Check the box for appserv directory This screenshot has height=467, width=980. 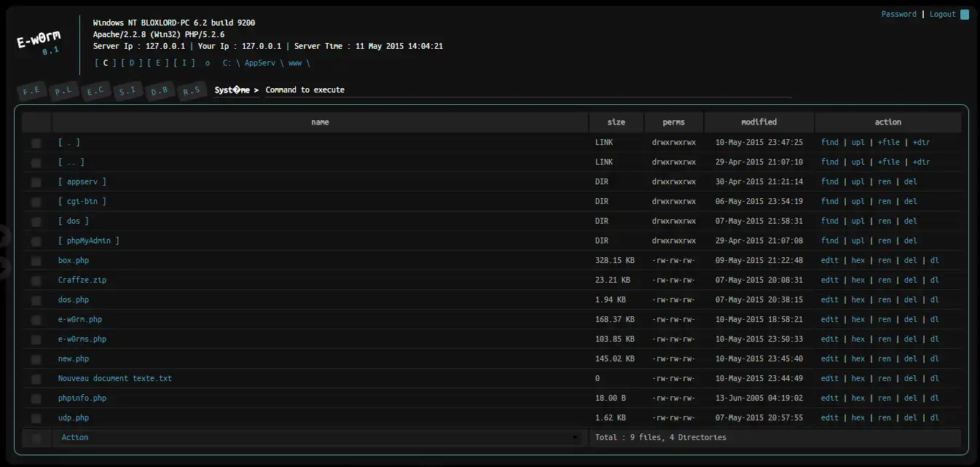[36, 182]
